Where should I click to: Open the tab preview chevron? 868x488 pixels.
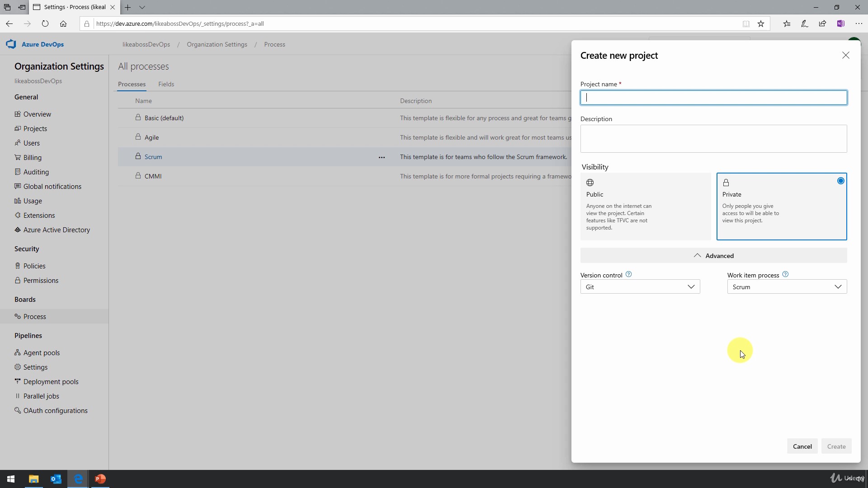point(142,7)
